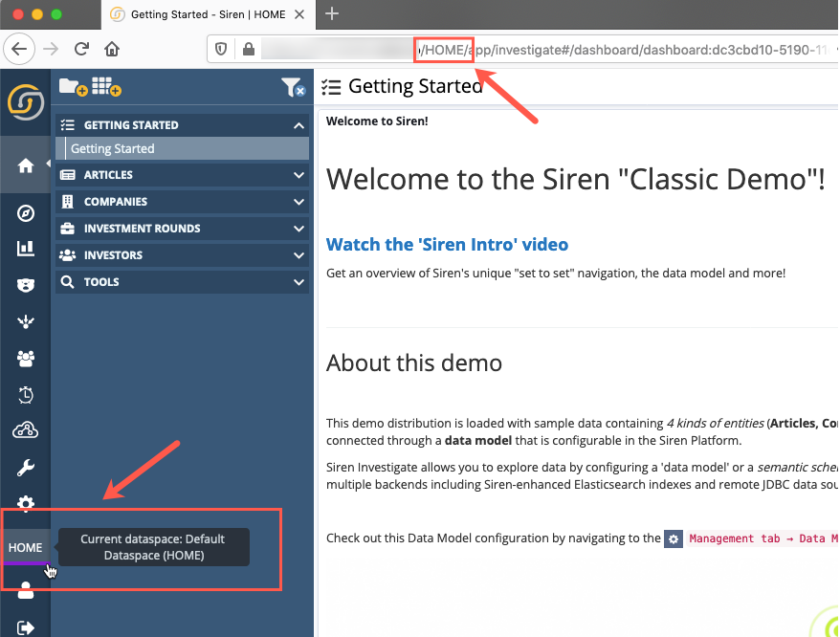Select the INVESTMENT ROUNDS group label
Screen dimensions: 840x637
[142, 229]
